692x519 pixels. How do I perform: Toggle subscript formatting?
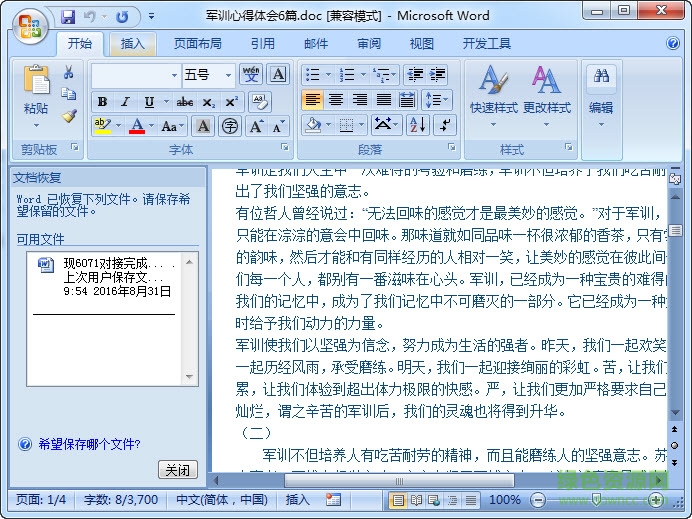(x=208, y=102)
